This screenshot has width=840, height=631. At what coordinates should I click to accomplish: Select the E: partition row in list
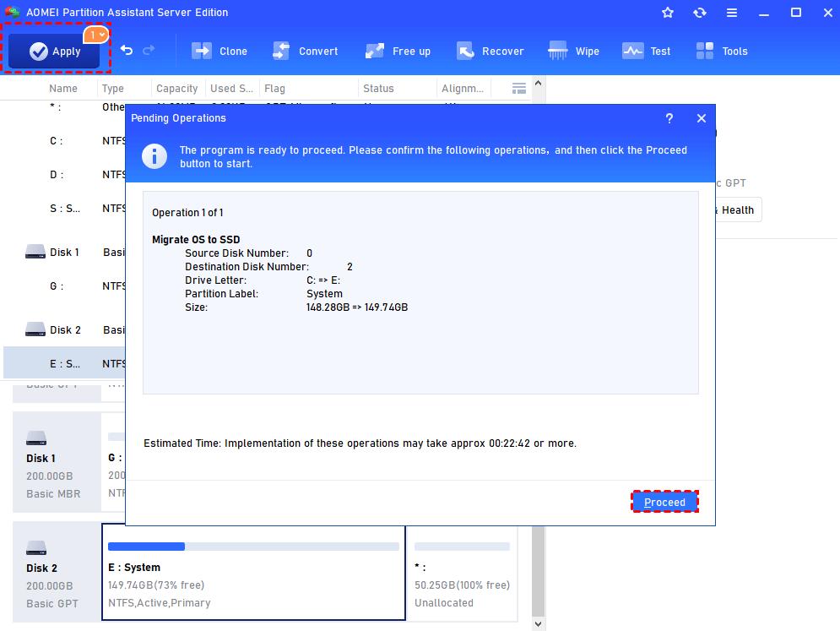(x=64, y=363)
